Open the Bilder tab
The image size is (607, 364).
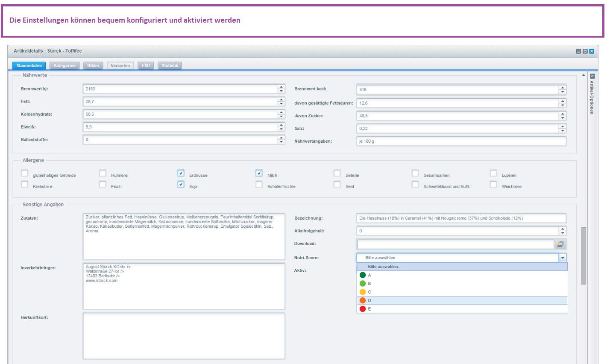pos(94,66)
